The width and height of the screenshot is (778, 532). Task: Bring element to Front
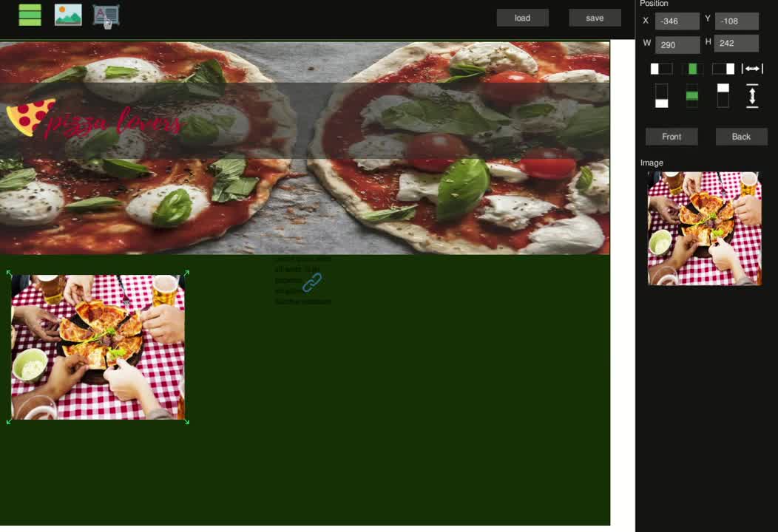(672, 137)
